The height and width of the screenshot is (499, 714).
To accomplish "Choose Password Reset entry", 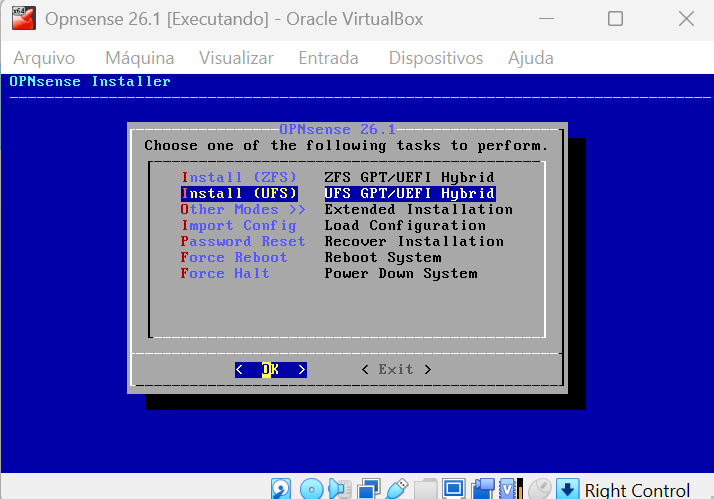I will click(243, 241).
